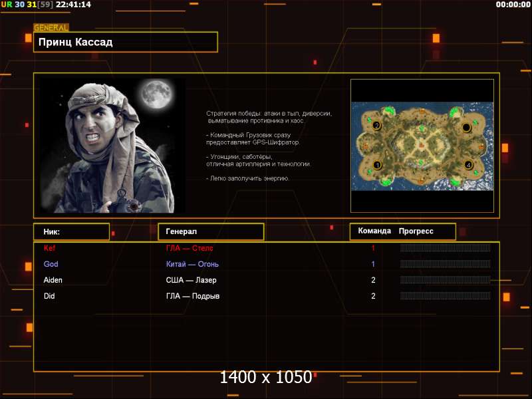
Task: Click the "UR 30 31" status indicator
Action: 19,5
